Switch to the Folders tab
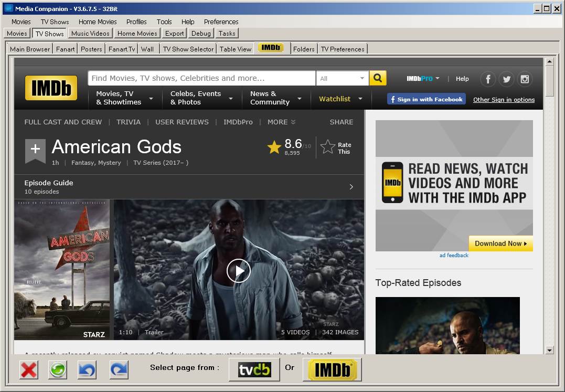This screenshot has width=565, height=392. [304, 49]
